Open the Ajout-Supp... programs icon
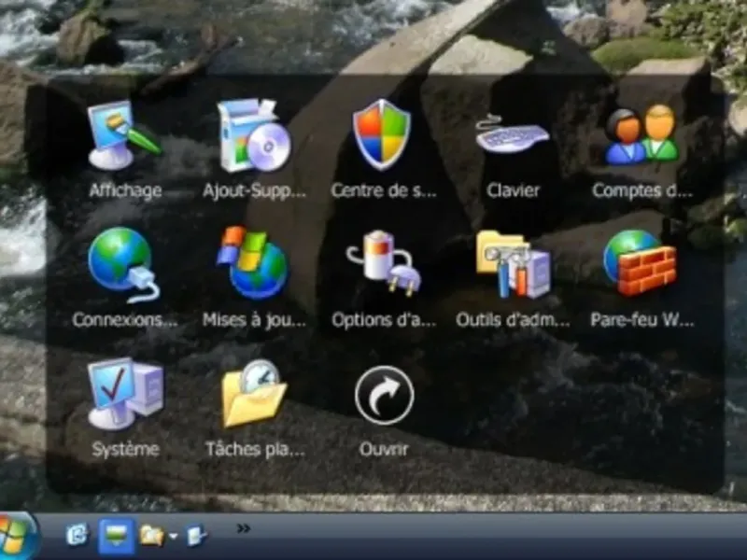The width and height of the screenshot is (747, 560). [x=254, y=135]
